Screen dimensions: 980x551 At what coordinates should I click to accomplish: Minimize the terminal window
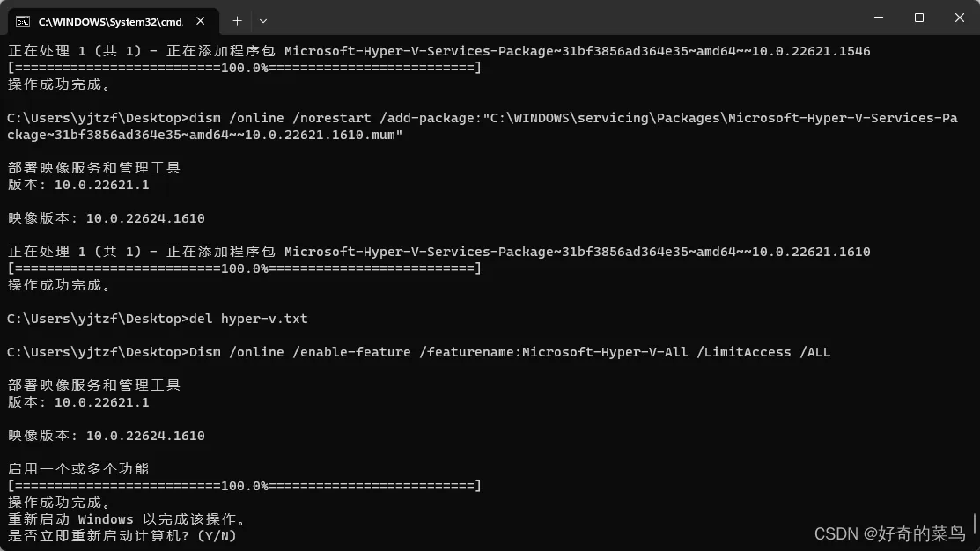(879, 18)
